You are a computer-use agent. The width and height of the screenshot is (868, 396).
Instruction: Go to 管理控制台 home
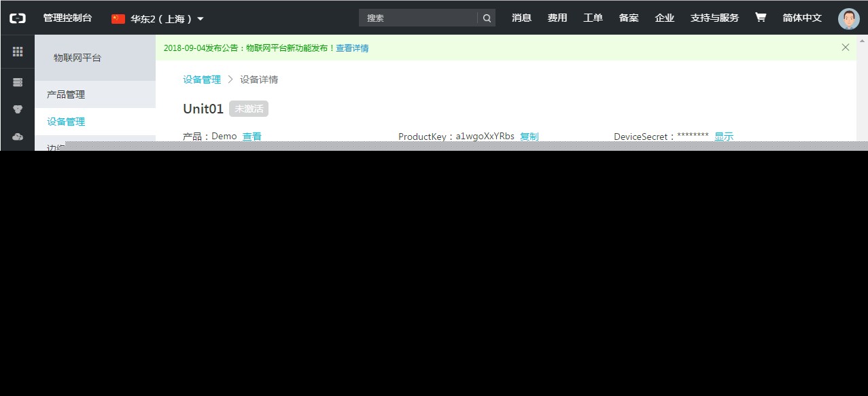point(67,18)
